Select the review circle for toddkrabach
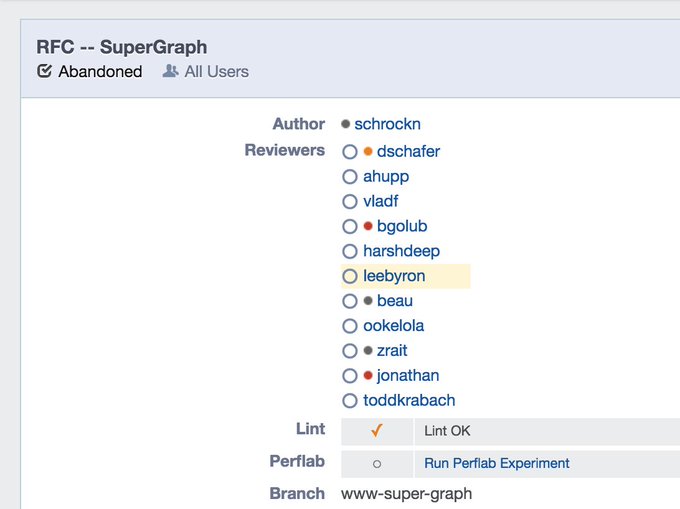680x509 pixels. tap(350, 401)
